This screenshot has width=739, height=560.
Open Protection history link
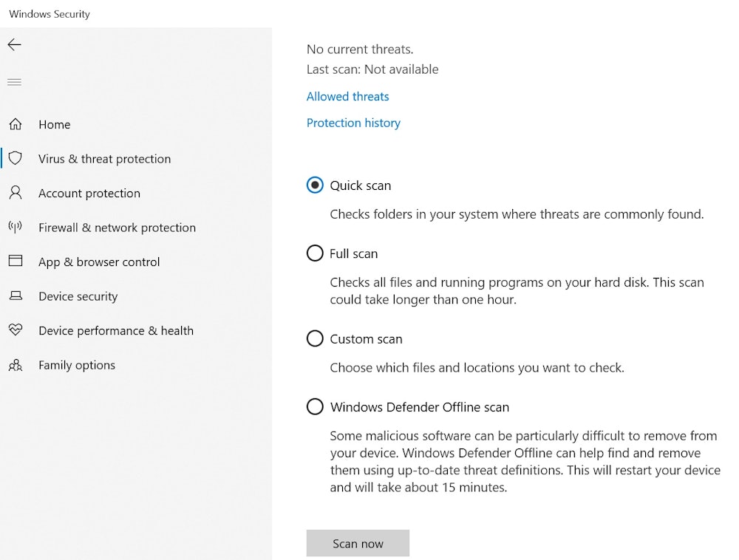click(x=353, y=123)
